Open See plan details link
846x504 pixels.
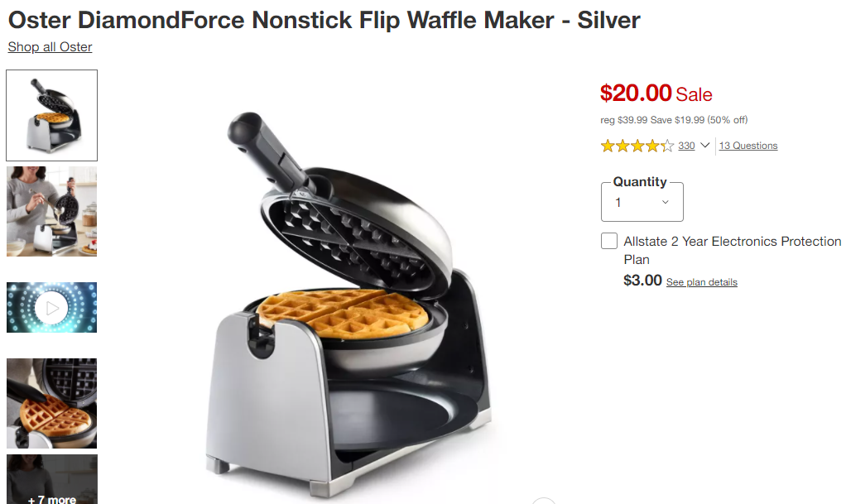pos(701,282)
